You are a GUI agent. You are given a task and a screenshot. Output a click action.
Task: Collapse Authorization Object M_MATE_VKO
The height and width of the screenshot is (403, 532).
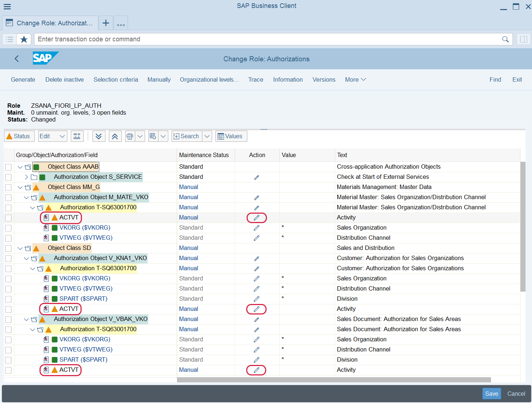[26, 197]
